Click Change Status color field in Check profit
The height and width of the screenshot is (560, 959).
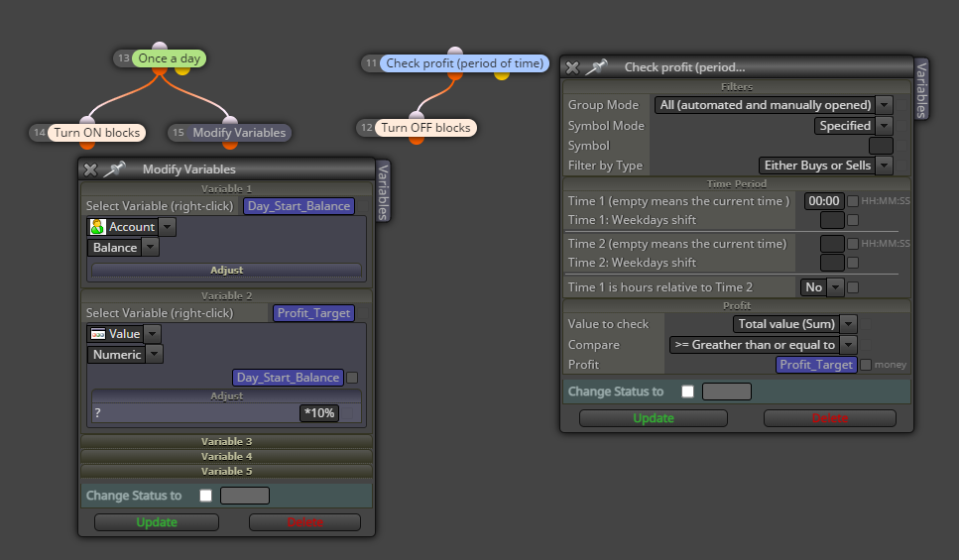tap(727, 392)
